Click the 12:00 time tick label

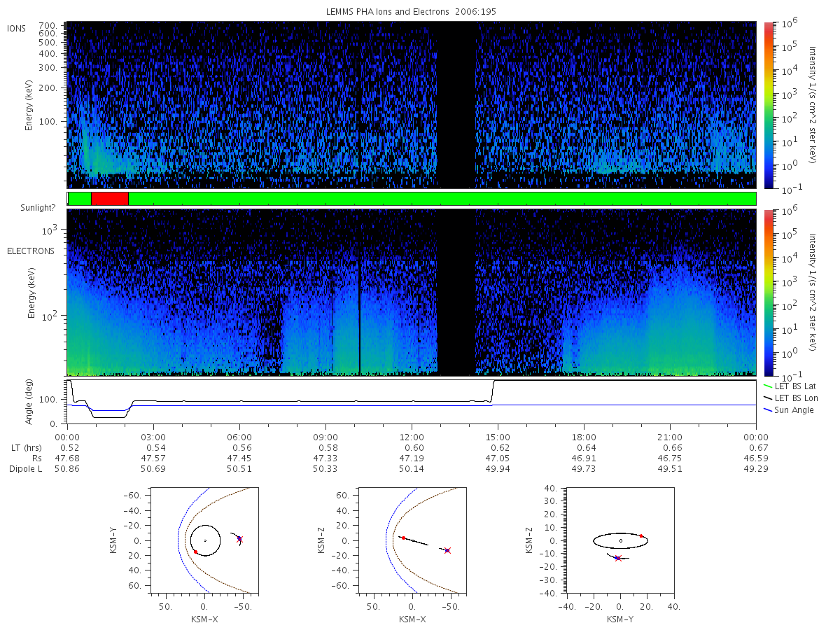pyautogui.click(x=412, y=437)
